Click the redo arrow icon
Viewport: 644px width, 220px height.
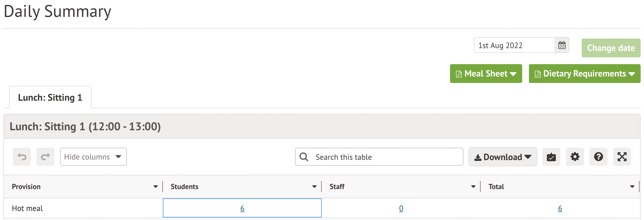point(45,157)
